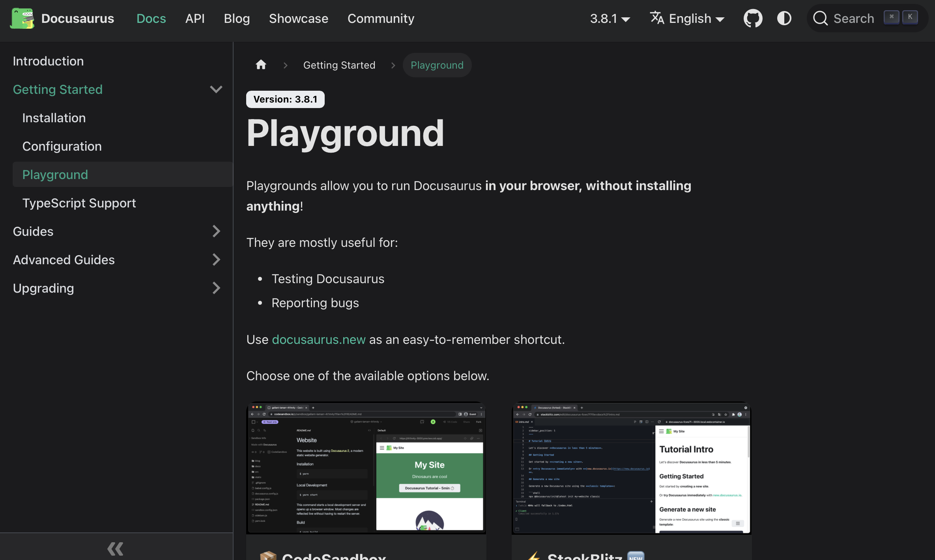Collapse the Getting Started section
Screen dimensions: 935x560
pos(216,90)
